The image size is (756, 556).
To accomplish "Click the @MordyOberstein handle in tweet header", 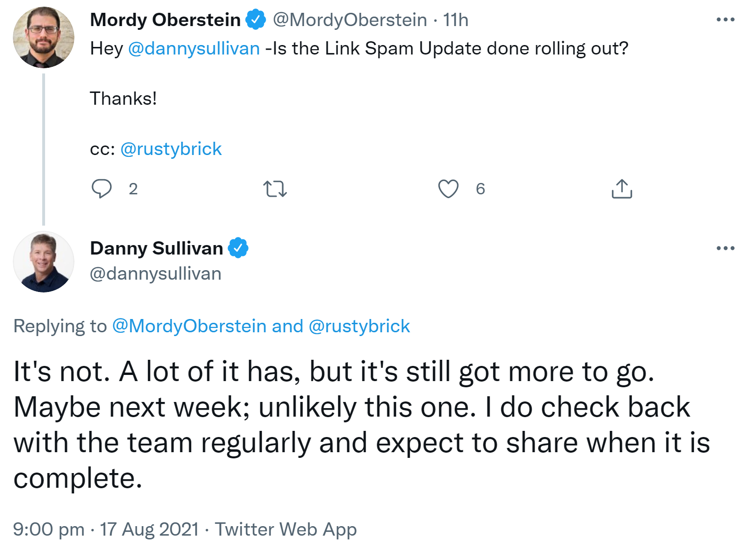I will 350,20.
